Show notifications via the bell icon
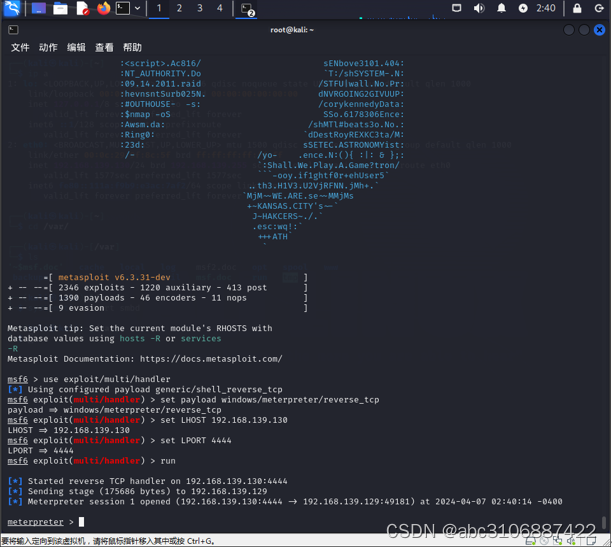 501,8
